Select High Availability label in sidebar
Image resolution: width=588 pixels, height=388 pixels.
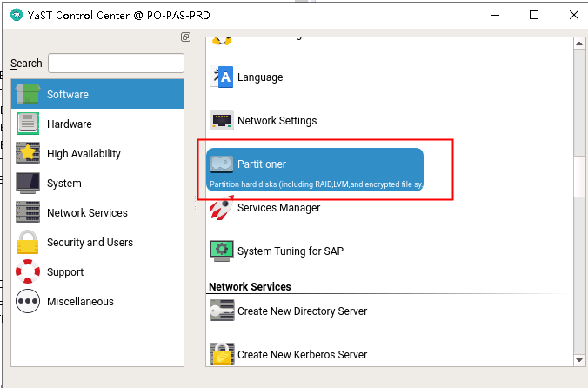tap(84, 153)
